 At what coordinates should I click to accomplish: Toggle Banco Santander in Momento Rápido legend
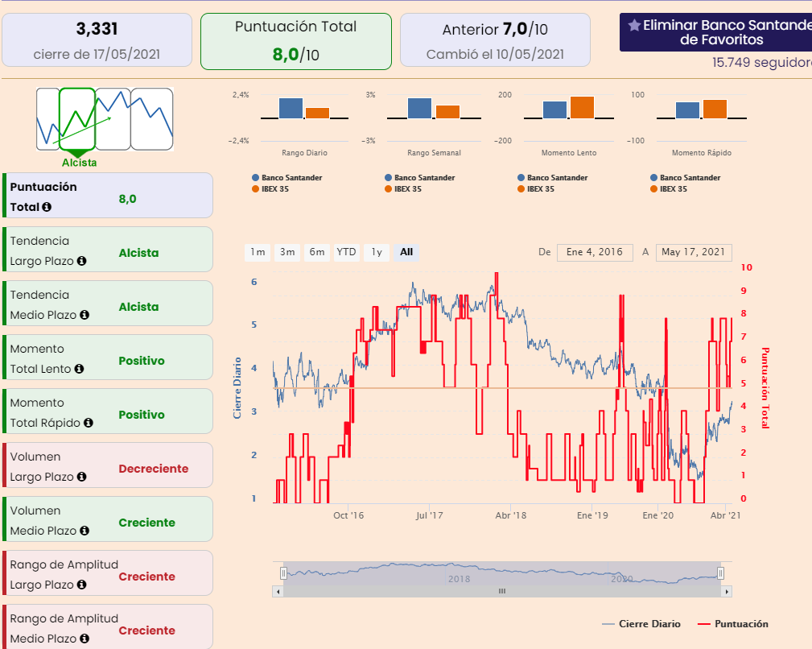point(685,178)
